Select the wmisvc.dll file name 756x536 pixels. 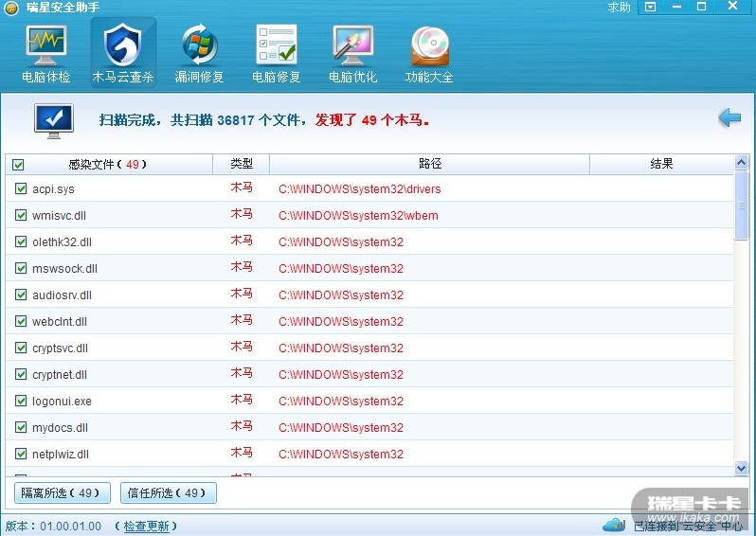[60, 216]
